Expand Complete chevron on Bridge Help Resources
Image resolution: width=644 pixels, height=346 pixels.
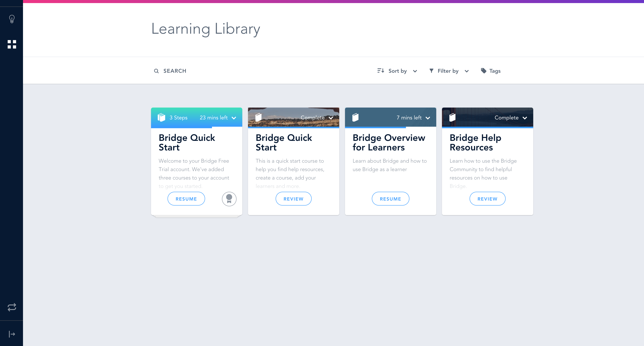(x=525, y=118)
